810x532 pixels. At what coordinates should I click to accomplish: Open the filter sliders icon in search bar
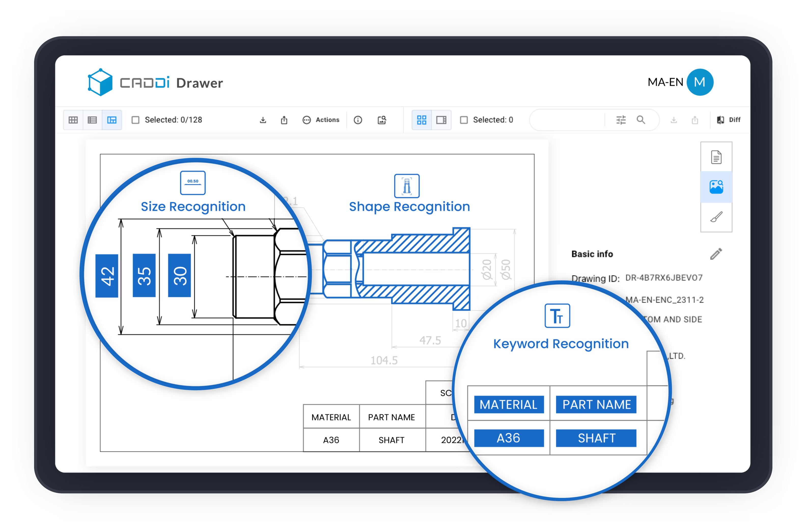[621, 120]
